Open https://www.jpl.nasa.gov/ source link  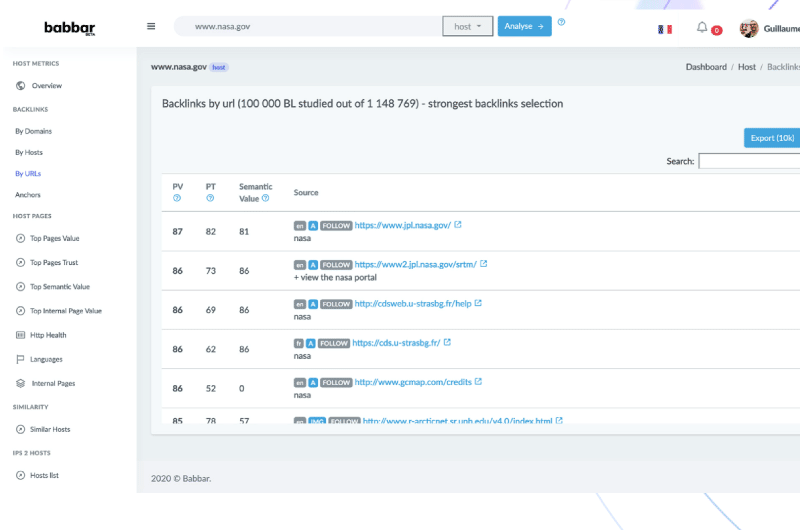pos(403,225)
